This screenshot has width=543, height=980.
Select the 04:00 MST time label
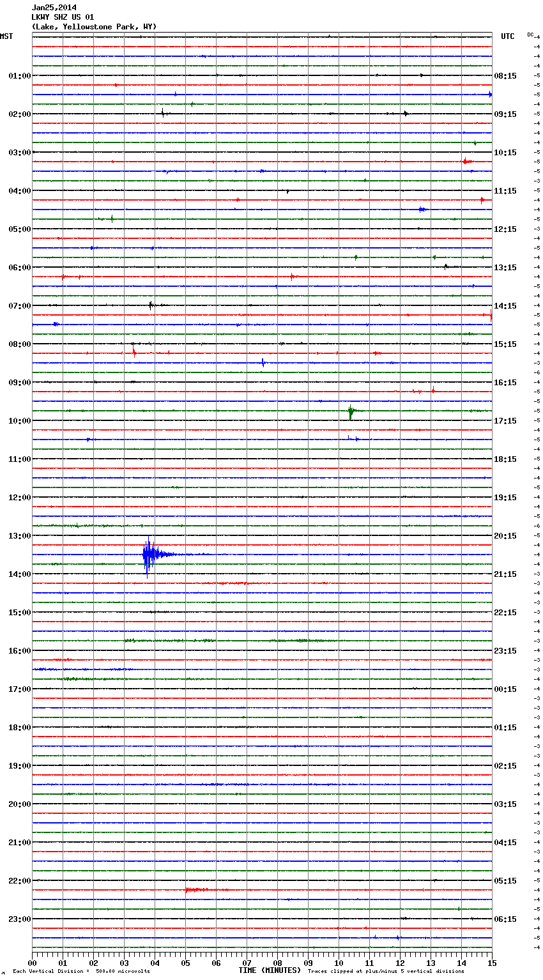pyautogui.click(x=20, y=191)
